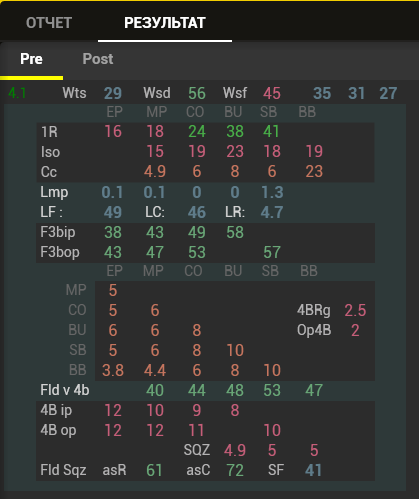Click the Wsd value 56

(x=197, y=93)
